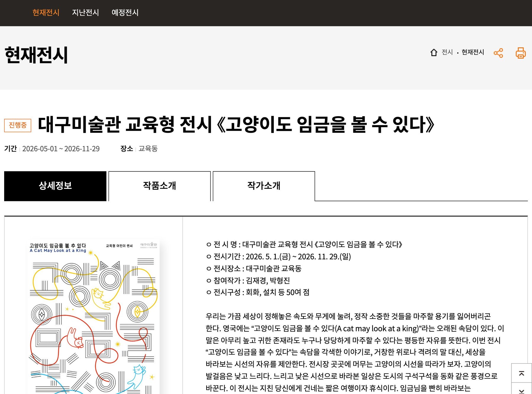The width and height of the screenshot is (532, 394).
Task: Click the exhibition poster thumbnail
Action: (93, 317)
